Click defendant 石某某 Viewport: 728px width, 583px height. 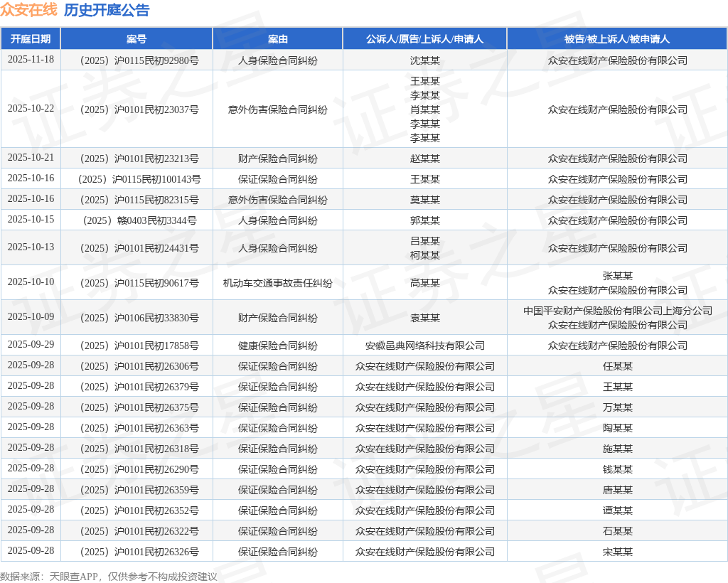coord(618,531)
